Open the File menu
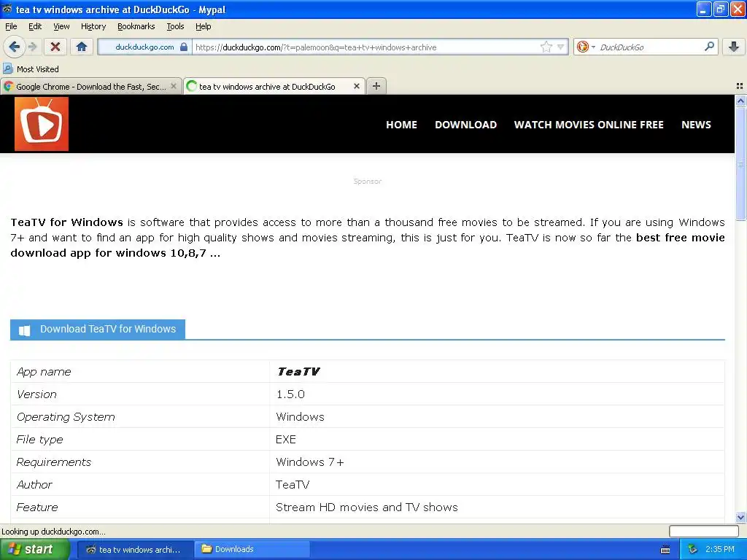Image resolution: width=747 pixels, height=560 pixels. click(11, 27)
